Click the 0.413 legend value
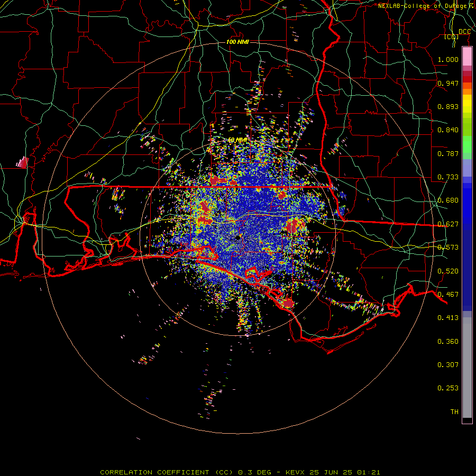This screenshot has width=476, height=476. point(448,318)
